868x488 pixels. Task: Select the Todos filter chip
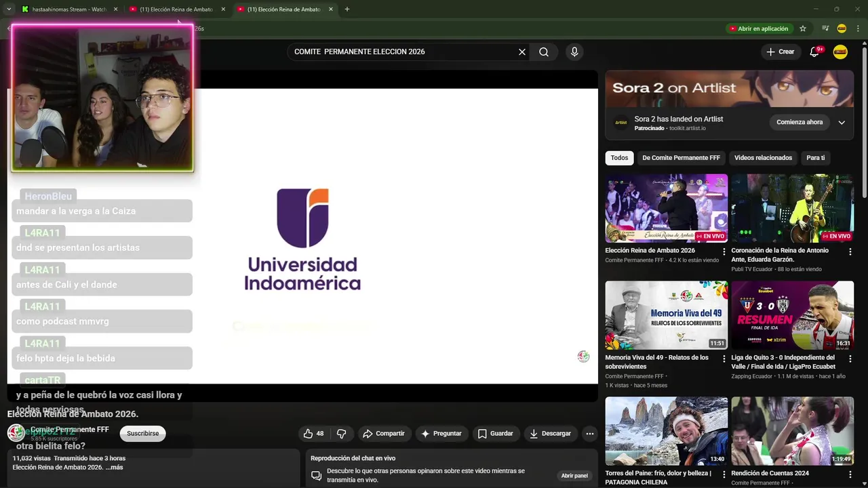[619, 158]
